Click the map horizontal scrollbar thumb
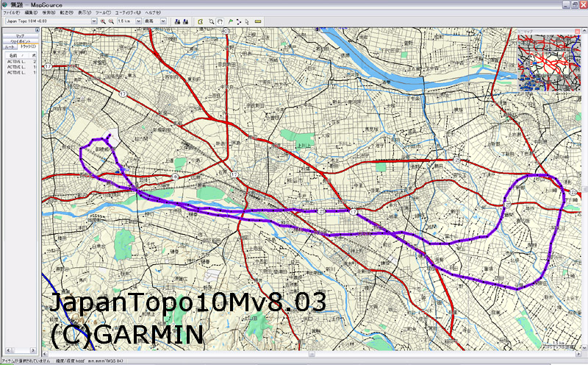This screenshot has width=588, height=365. (311, 354)
